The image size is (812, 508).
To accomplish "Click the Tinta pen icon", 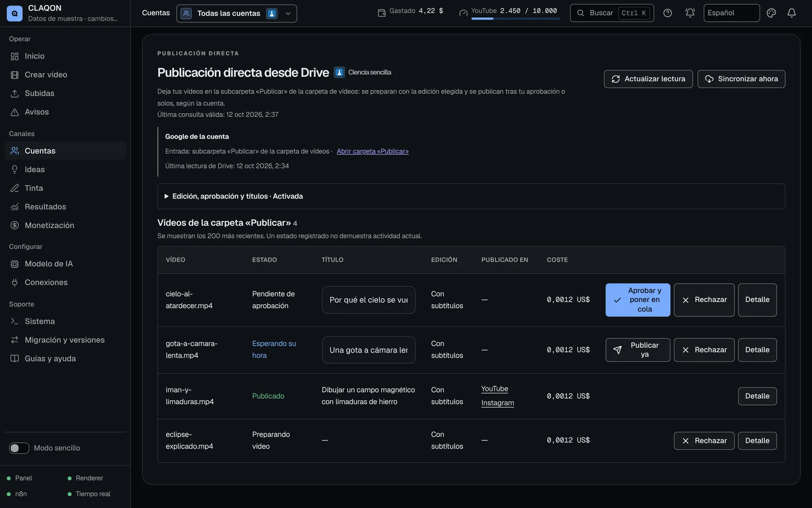I will click(15, 188).
